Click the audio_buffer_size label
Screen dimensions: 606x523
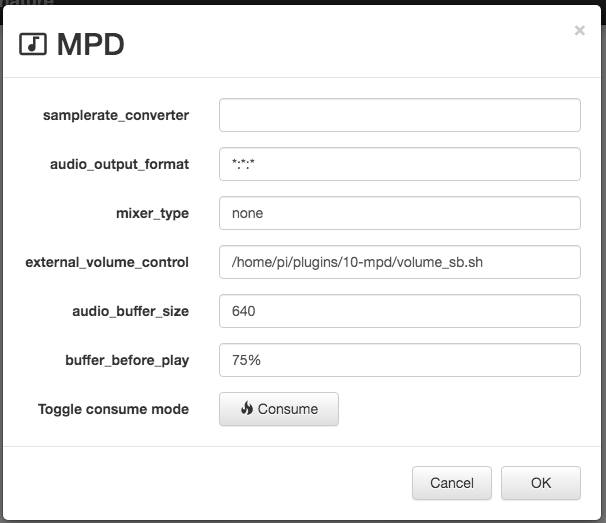pyautogui.click(x=131, y=311)
